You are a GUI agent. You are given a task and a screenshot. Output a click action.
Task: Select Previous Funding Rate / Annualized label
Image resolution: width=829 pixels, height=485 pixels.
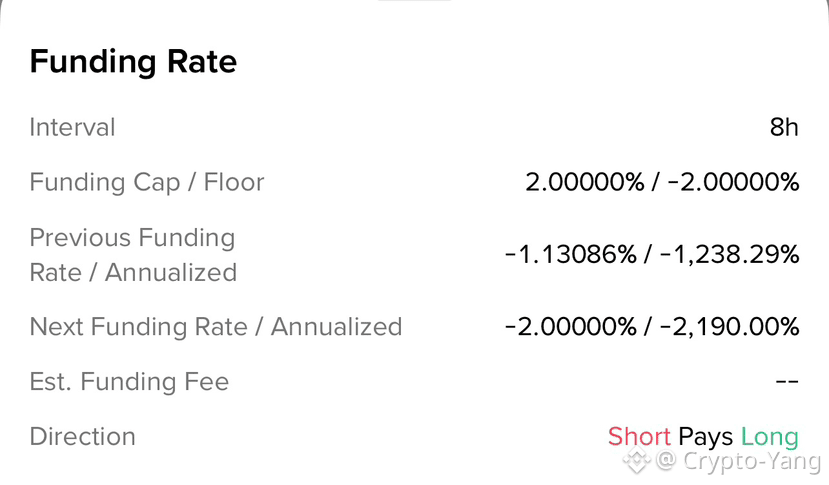pyautogui.click(x=133, y=255)
